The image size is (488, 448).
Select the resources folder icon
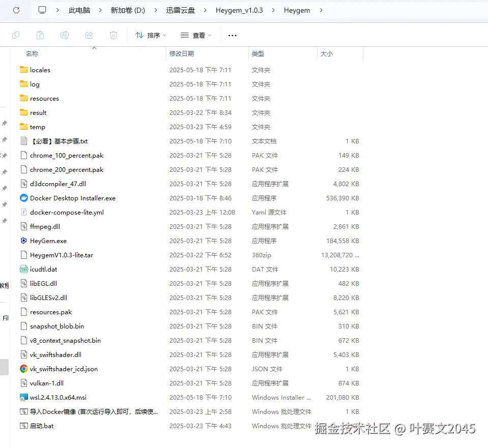(24, 98)
